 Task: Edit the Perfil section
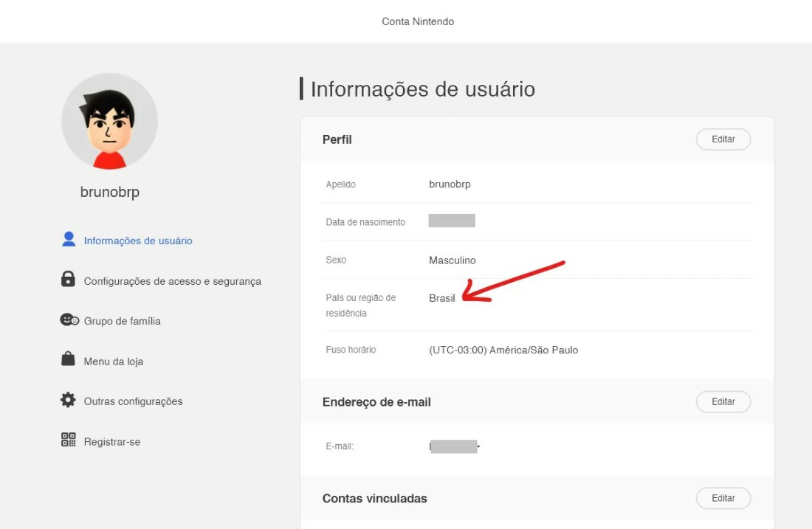point(723,139)
